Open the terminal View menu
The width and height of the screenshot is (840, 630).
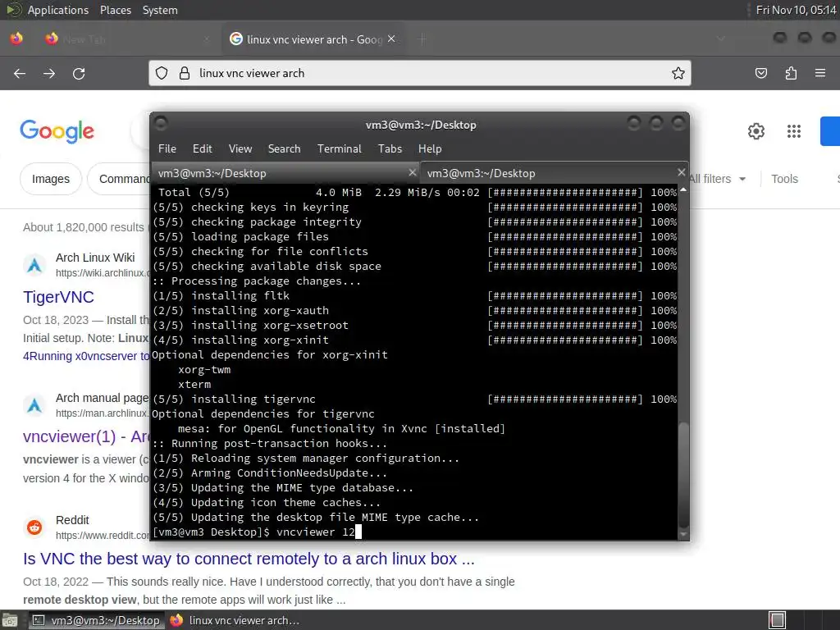click(240, 149)
